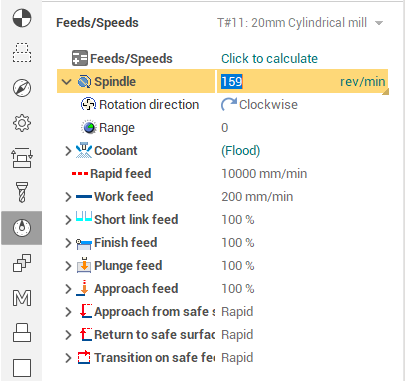Viewport: 405px width, 382px height.
Task: Open the M sidebar icon
Action: click(x=22, y=298)
